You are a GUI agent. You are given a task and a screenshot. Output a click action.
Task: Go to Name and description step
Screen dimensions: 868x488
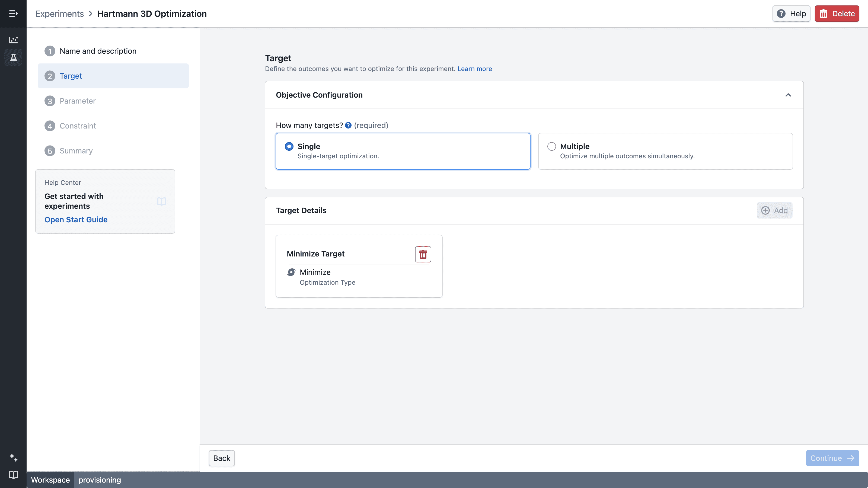tap(113, 51)
